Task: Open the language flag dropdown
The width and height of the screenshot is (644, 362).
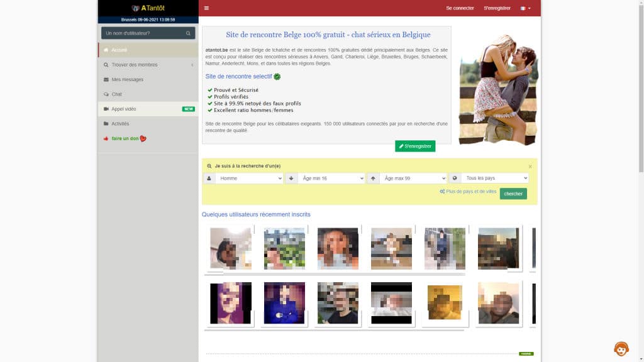Action: pos(525,8)
